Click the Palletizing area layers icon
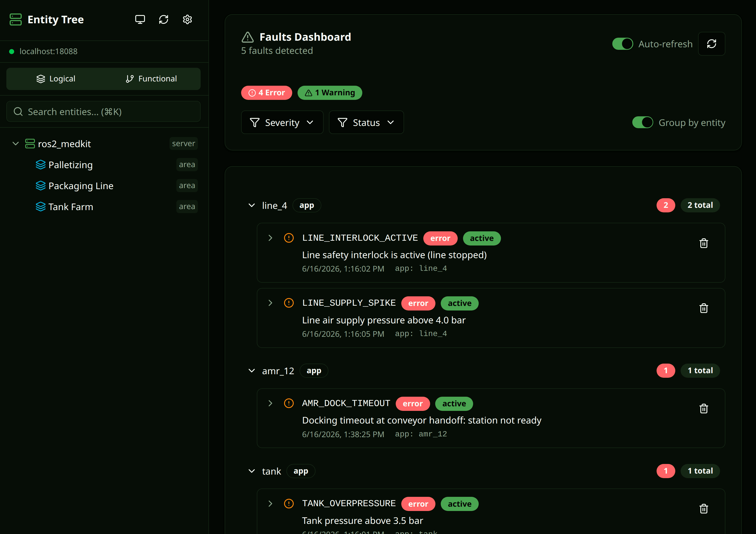The width and height of the screenshot is (756, 534). point(40,165)
